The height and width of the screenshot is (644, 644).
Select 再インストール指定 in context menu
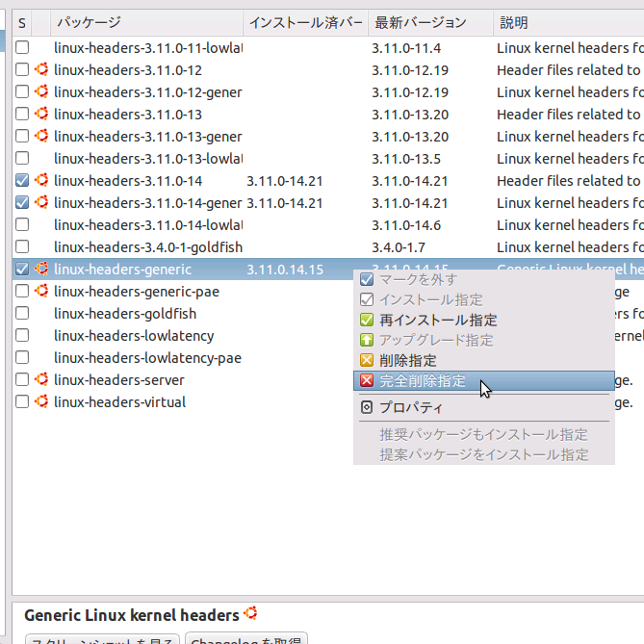click(484, 320)
